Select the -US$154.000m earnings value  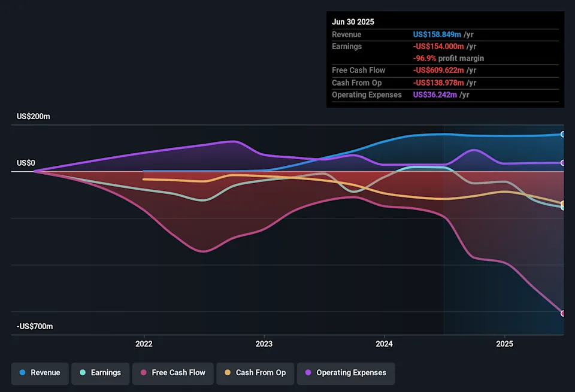(438, 47)
